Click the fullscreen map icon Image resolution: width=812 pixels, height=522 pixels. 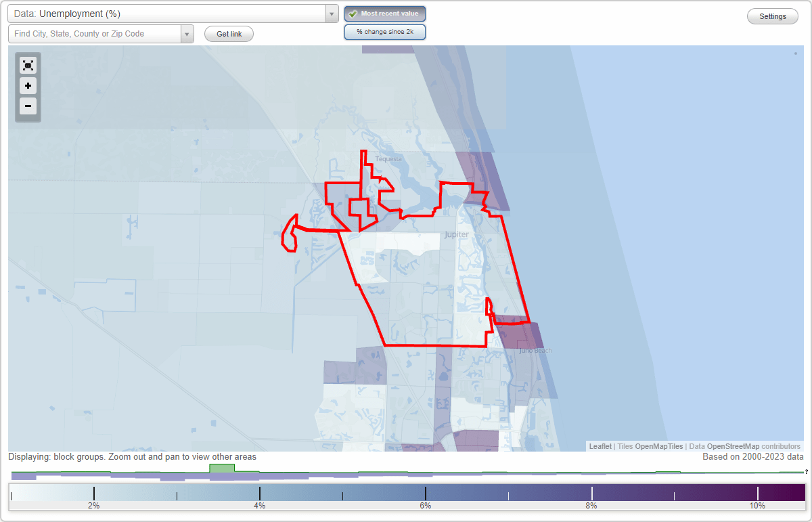pyautogui.click(x=28, y=65)
